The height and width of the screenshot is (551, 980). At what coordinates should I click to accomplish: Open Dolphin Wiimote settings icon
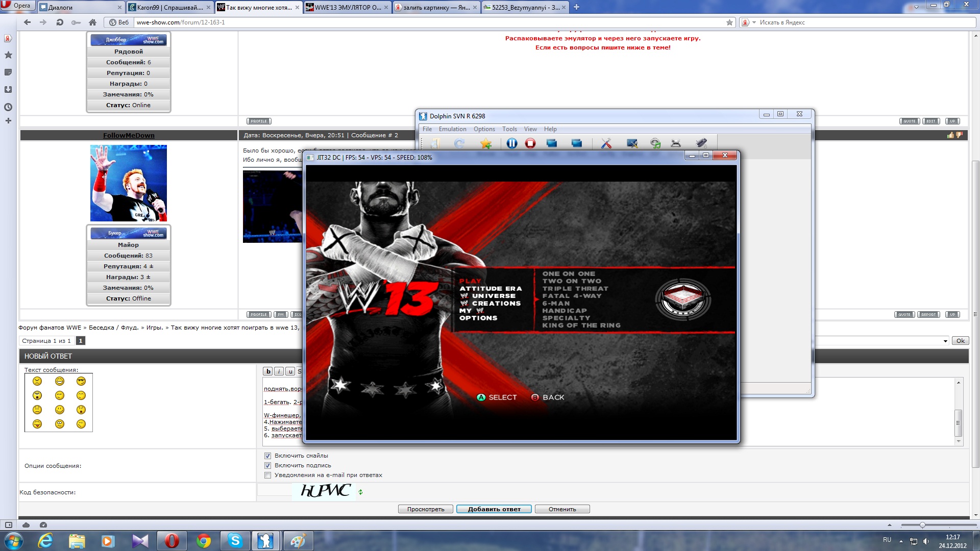[701, 144]
